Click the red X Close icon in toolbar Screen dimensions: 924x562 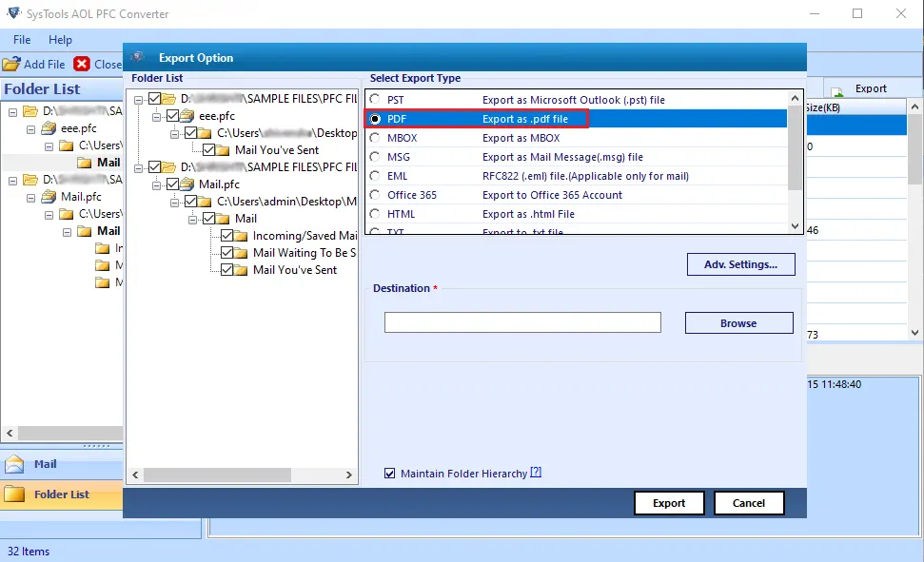(82, 64)
